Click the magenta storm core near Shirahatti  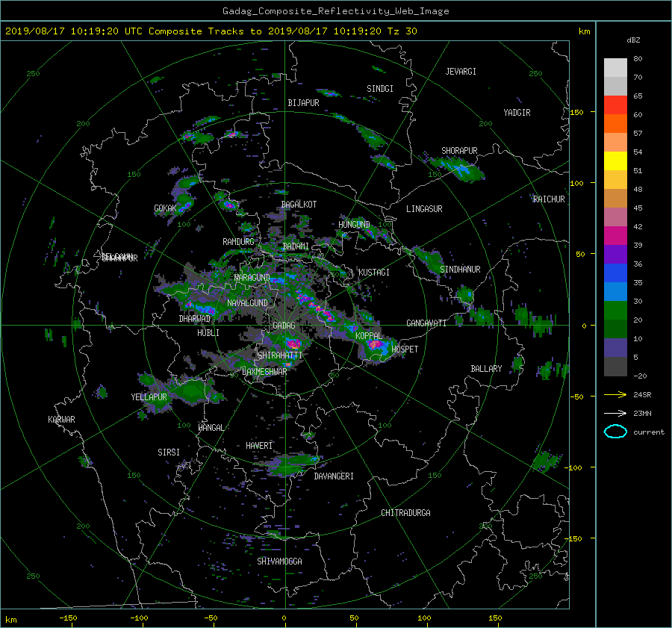click(x=294, y=343)
